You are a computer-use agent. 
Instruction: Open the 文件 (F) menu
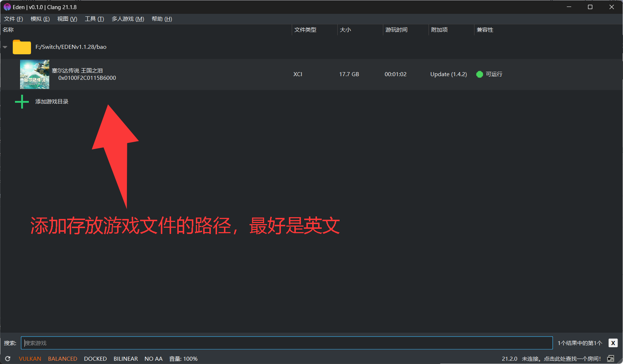click(13, 19)
